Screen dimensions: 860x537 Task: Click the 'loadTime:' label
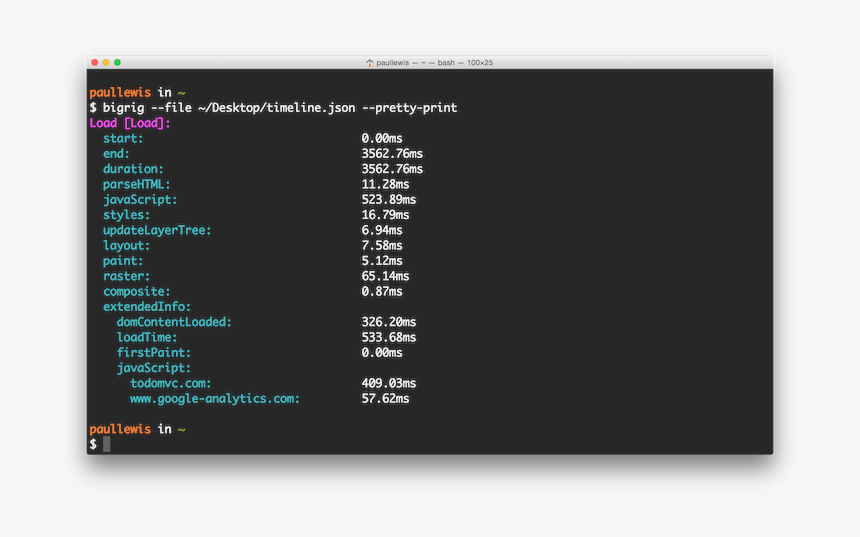[147, 337]
